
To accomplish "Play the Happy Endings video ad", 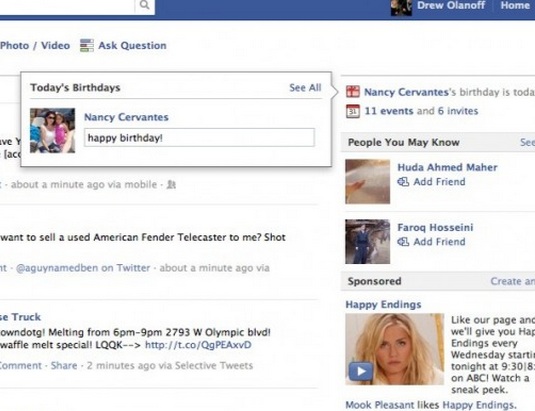I will click(x=361, y=371).
